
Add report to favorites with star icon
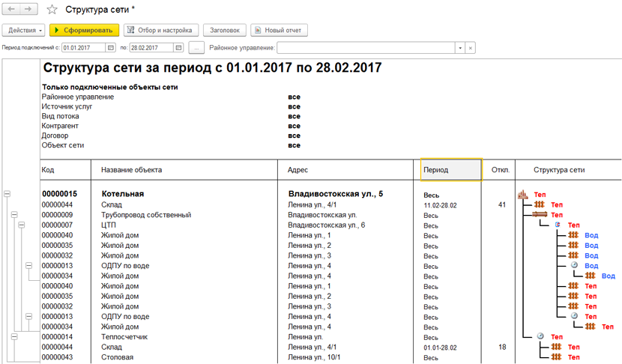tap(52, 10)
